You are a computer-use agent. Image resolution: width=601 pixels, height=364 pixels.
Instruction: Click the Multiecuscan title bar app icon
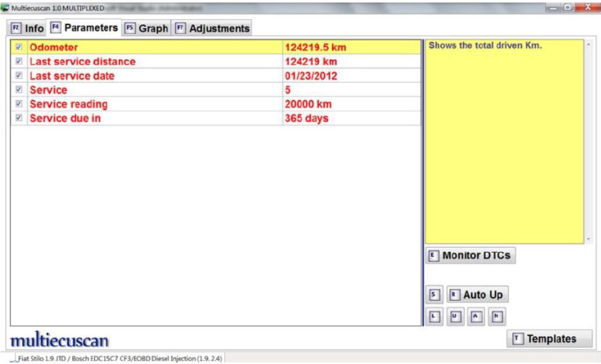(x=5, y=8)
